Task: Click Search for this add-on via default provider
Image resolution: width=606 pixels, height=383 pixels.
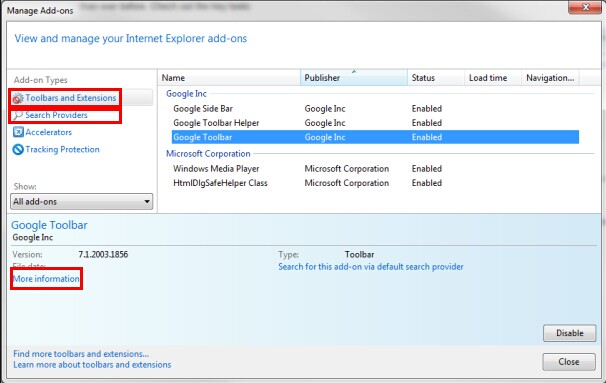Action: [371, 267]
